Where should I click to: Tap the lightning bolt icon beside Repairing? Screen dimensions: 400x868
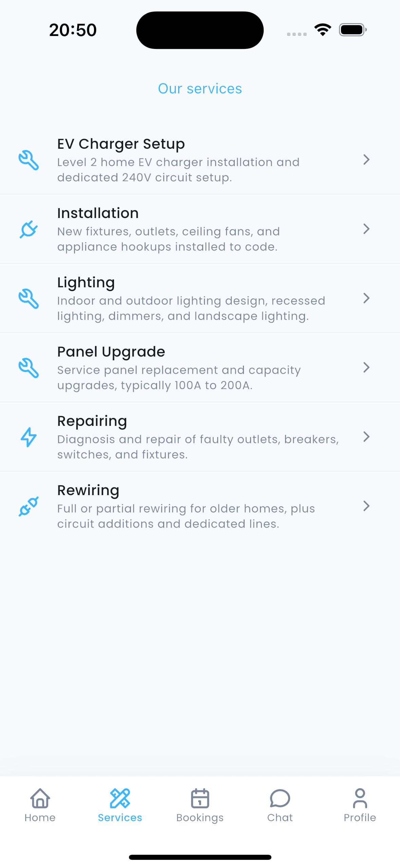[x=28, y=437]
